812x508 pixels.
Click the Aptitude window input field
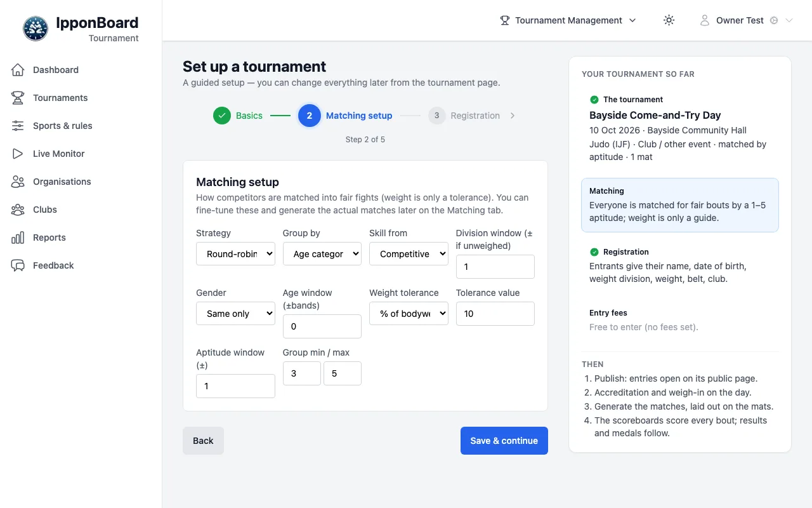pyautogui.click(x=235, y=386)
